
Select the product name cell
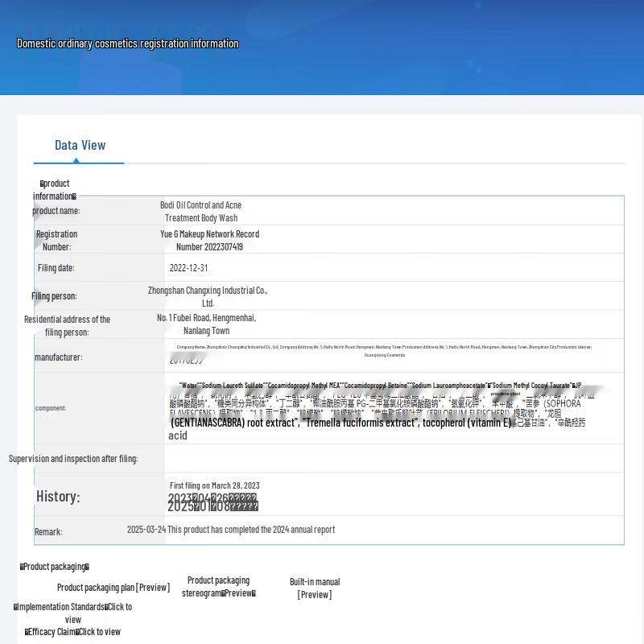click(201, 211)
